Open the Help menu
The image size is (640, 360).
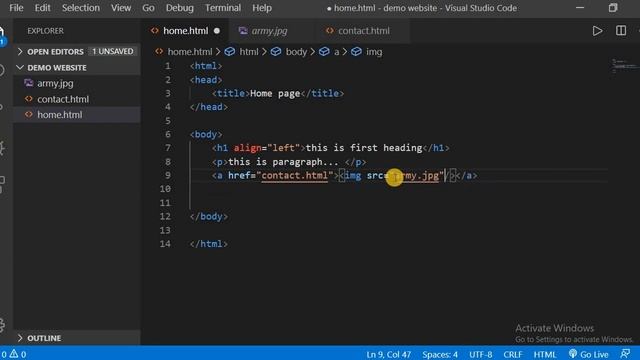262,8
